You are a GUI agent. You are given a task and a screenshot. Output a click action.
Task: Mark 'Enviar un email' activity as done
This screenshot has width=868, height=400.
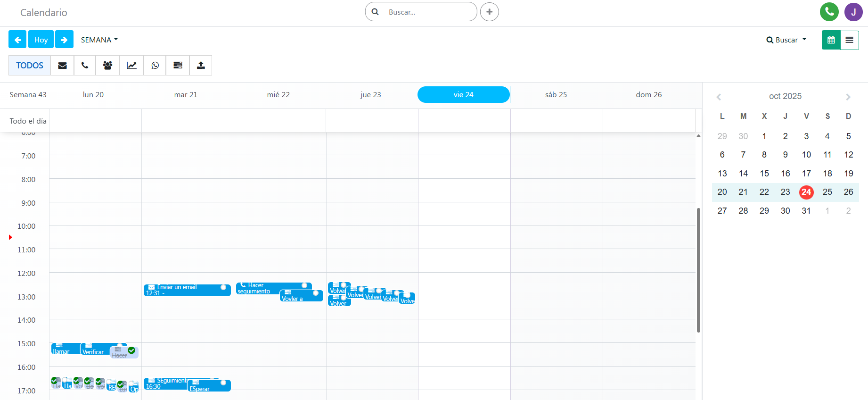tap(223, 287)
